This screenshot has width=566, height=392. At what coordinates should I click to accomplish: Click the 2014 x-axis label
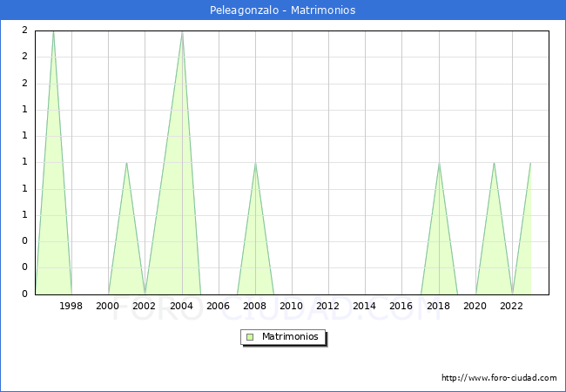pyautogui.click(x=365, y=306)
